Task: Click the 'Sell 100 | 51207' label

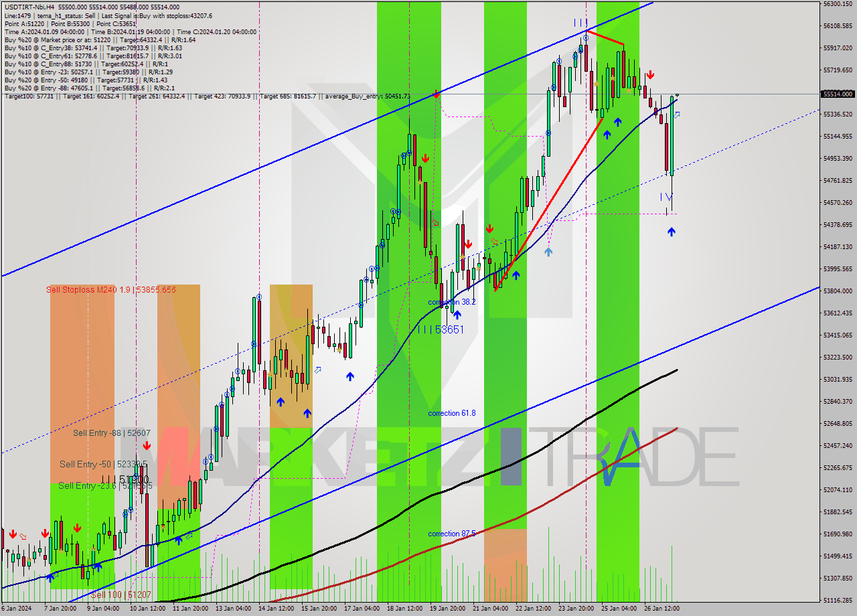Action: 121,595
